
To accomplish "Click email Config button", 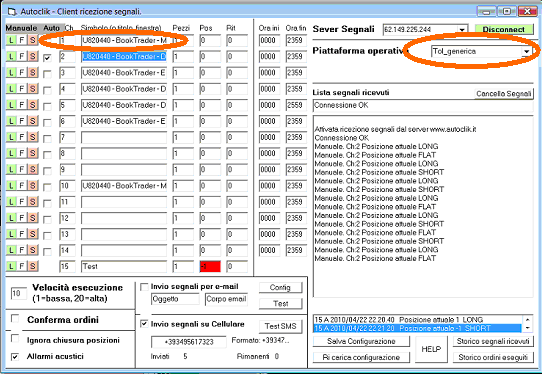I will click(280, 287).
